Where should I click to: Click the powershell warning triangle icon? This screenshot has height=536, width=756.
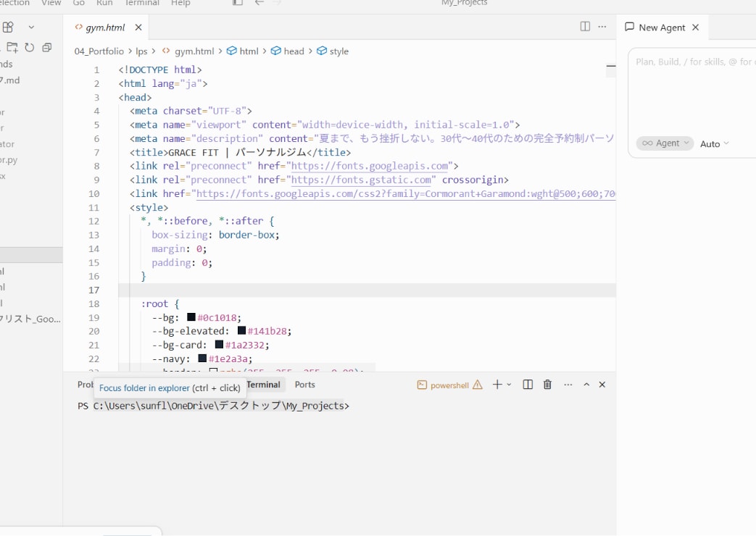click(x=478, y=385)
